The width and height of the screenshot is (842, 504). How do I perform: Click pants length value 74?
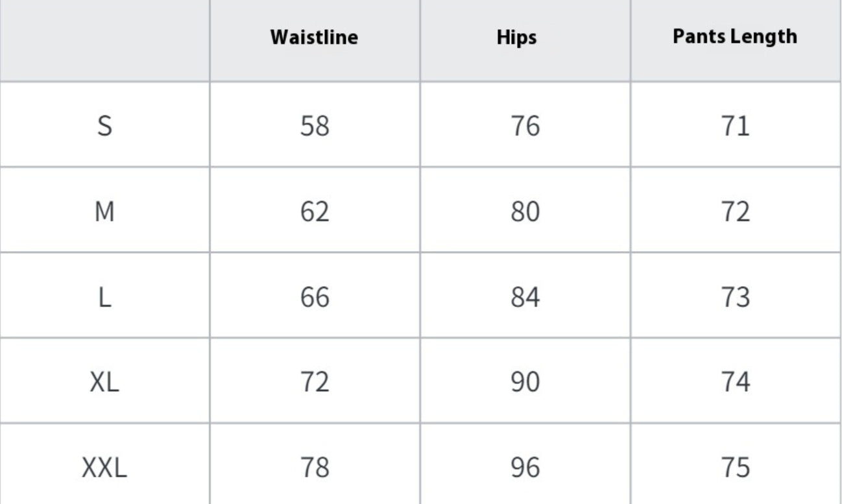point(735,381)
